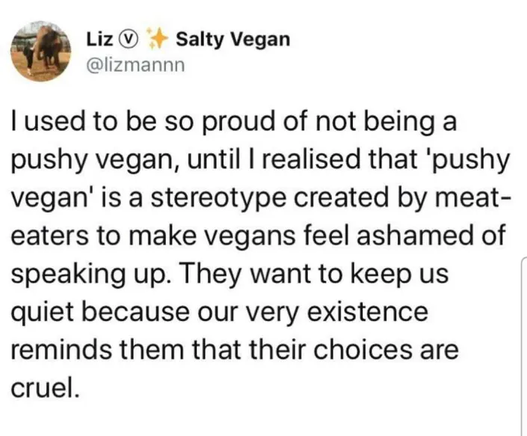Screen dimensions: 527x436
Task: Select the Salty Vegan name text
Action: [233, 40]
